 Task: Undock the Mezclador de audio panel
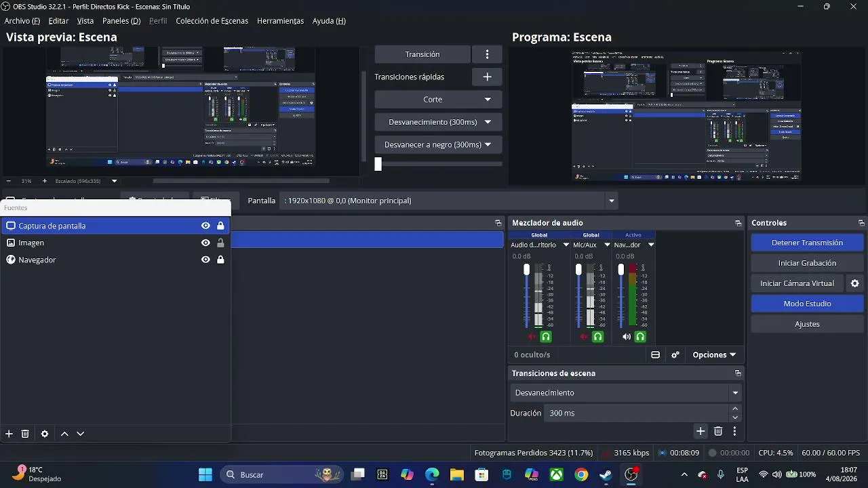coord(738,223)
